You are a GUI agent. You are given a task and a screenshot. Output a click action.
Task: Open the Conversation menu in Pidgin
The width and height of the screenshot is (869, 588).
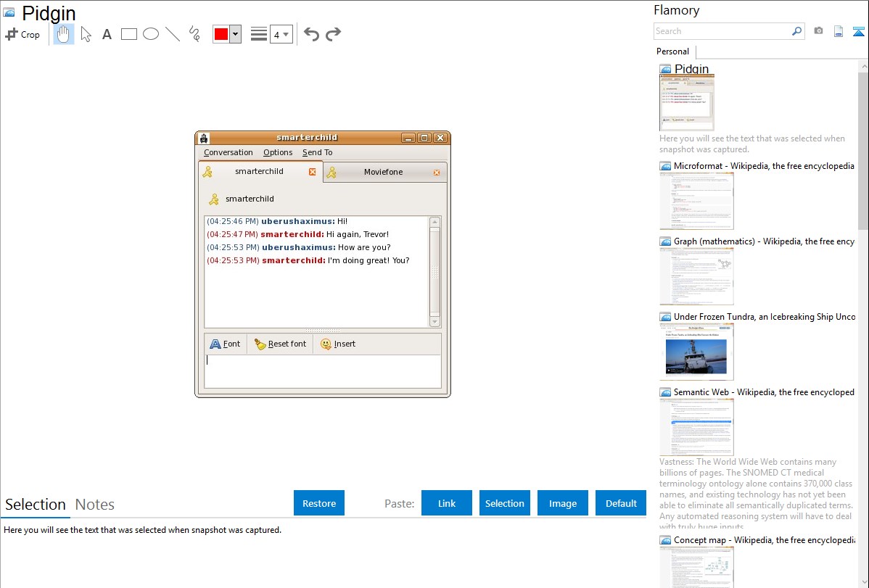pos(228,152)
